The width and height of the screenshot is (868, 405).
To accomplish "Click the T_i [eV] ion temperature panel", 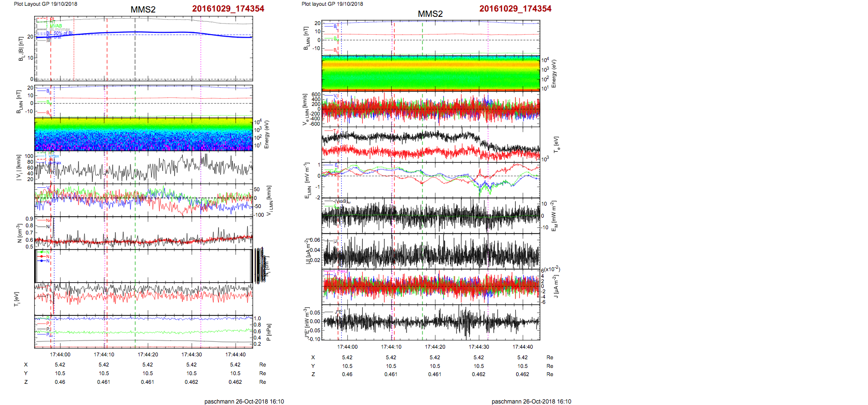I will 143,299.
